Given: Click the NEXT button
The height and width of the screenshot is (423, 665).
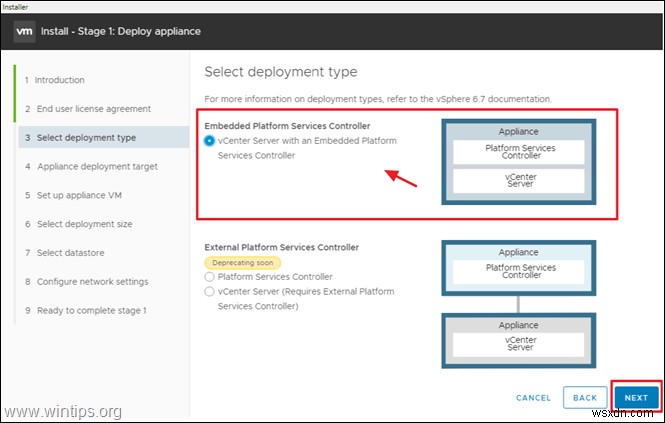Looking at the screenshot, I should coord(636,398).
